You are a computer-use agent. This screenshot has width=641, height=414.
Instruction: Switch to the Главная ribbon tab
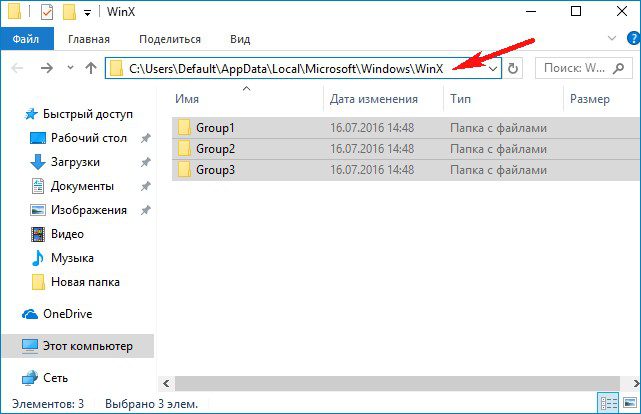point(89,39)
